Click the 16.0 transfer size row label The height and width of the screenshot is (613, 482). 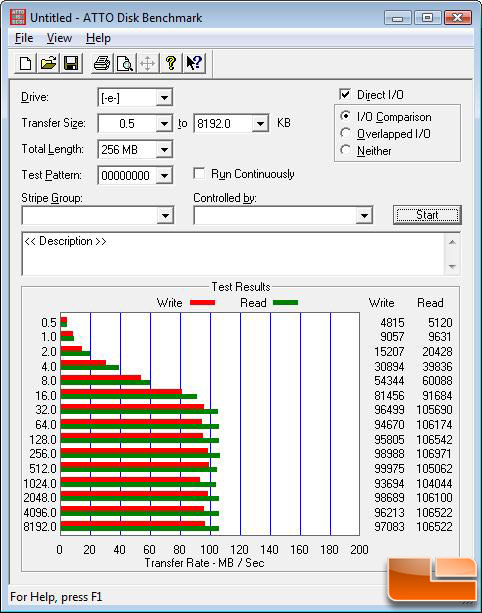(46, 396)
